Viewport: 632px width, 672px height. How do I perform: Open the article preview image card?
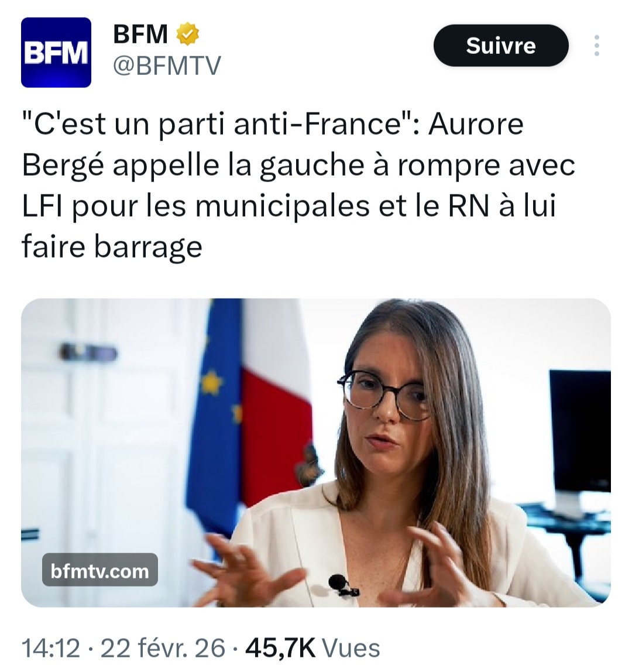pyautogui.click(x=316, y=452)
